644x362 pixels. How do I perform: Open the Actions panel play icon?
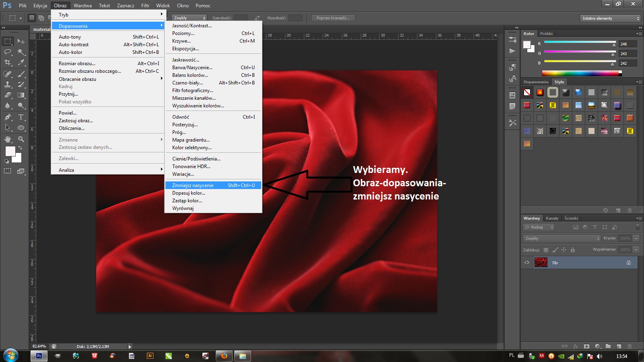pyautogui.click(x=512, y=51)
